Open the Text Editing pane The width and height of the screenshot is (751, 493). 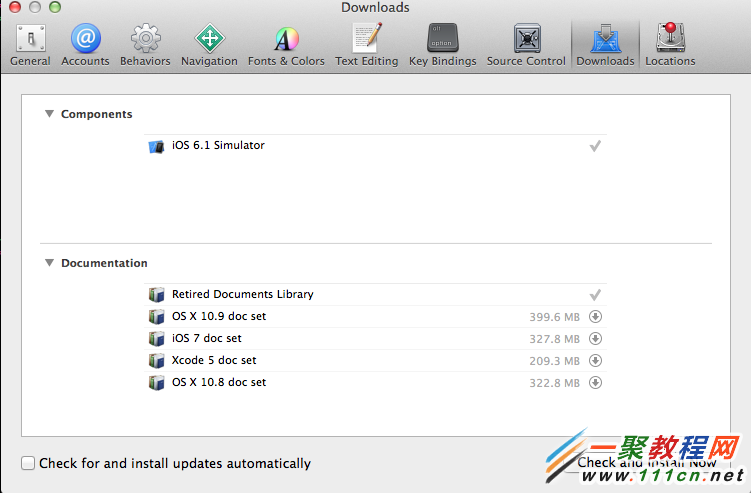point(367,45)
